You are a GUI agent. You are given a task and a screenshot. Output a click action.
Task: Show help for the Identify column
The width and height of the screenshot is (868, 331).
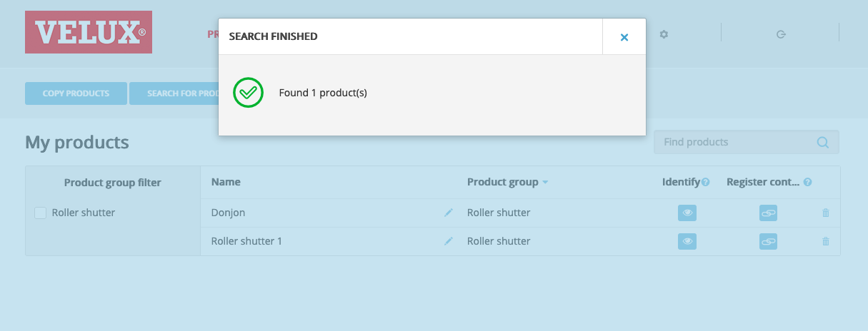point(706,183)
